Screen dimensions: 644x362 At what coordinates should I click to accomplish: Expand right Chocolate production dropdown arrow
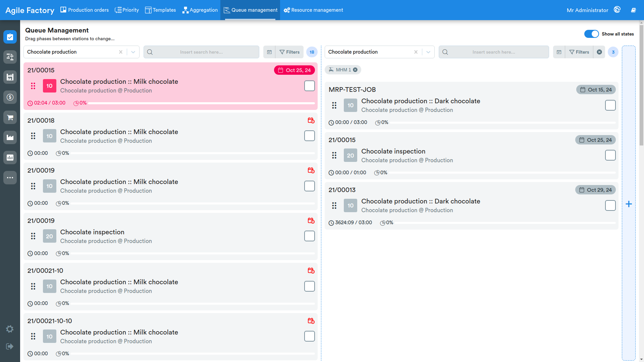pyautogui.click(x=428, y=52)
